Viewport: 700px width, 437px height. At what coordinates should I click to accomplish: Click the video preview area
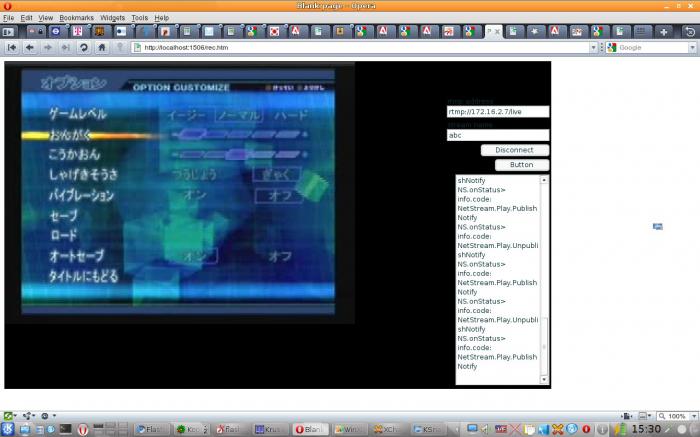[178, 192]
